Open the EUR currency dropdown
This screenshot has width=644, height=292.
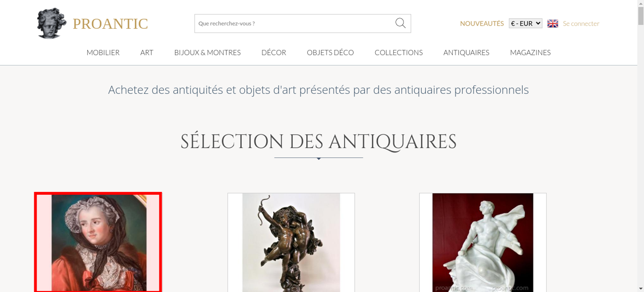pyautogui.click(x=526, y=23)
